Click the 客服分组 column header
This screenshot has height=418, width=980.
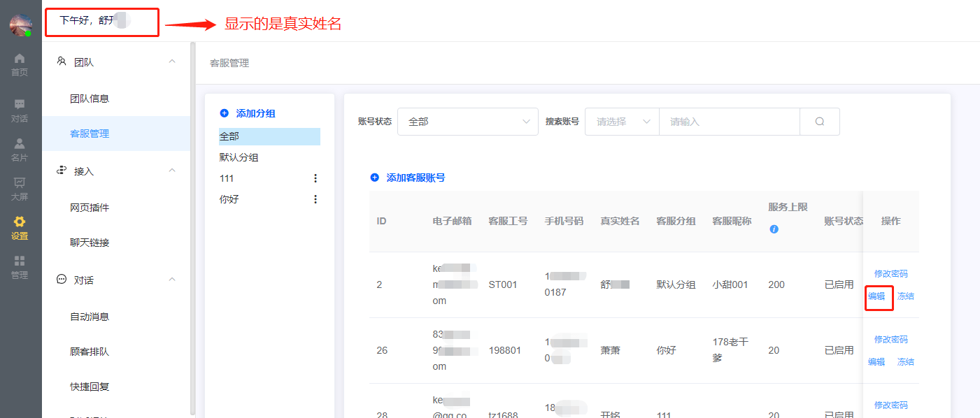[676, 221]
